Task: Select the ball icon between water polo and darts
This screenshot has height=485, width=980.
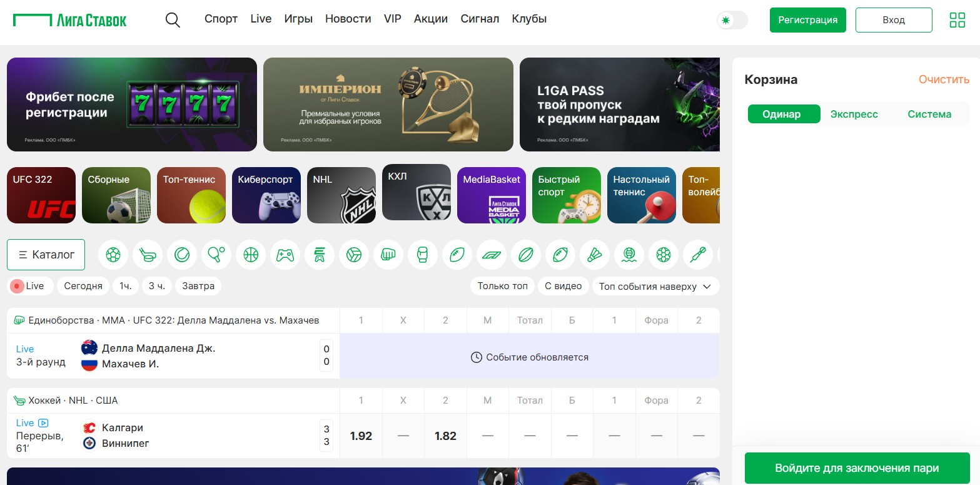Action: [x=664, y=255]
